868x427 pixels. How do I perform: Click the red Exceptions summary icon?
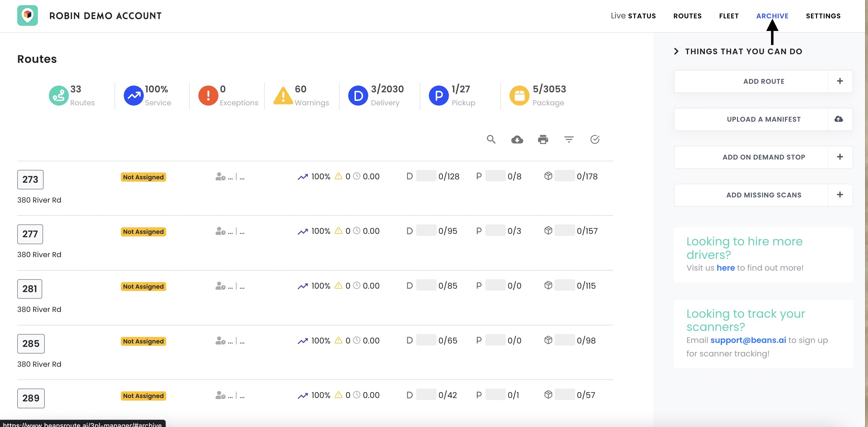pyautogui.click(x=208, y=96)
